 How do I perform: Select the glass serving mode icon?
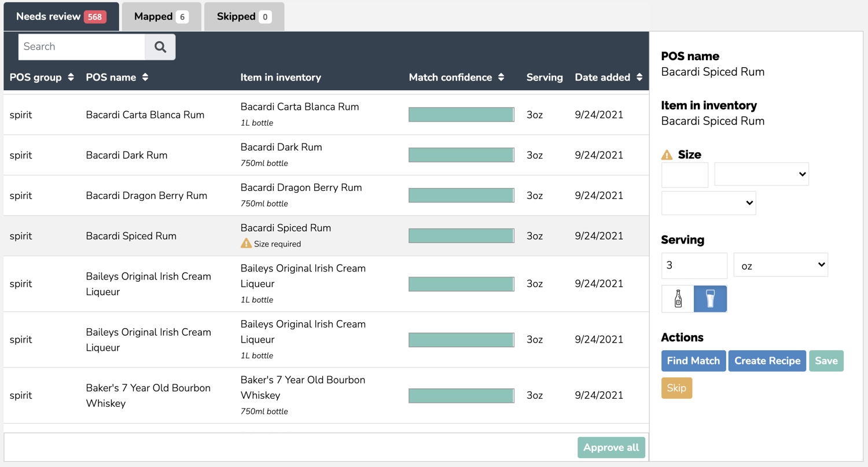710,299
